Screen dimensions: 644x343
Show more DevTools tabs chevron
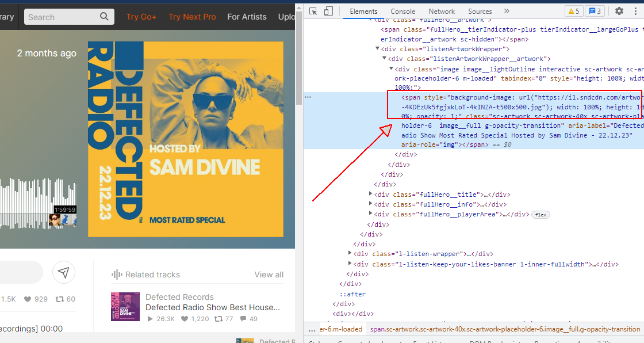(507, 11)
